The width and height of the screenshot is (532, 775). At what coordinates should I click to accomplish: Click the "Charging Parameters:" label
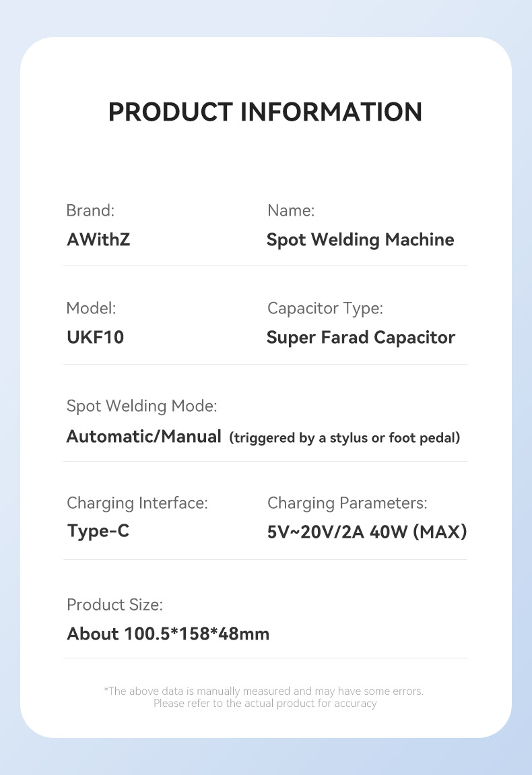click(347, 503)
